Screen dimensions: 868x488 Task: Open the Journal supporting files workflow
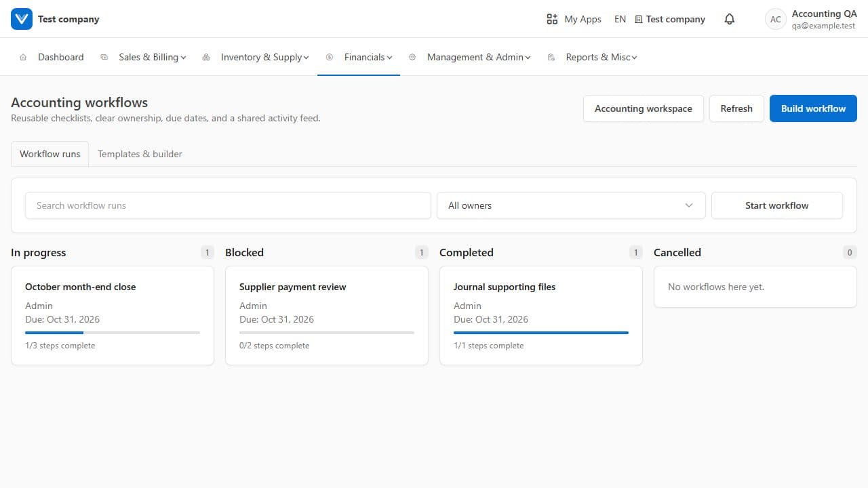pyautogui.click(x=541, y=315)
